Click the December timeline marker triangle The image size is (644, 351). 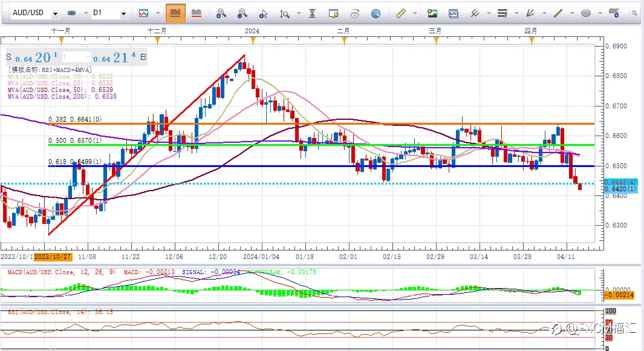click(157, 39)
